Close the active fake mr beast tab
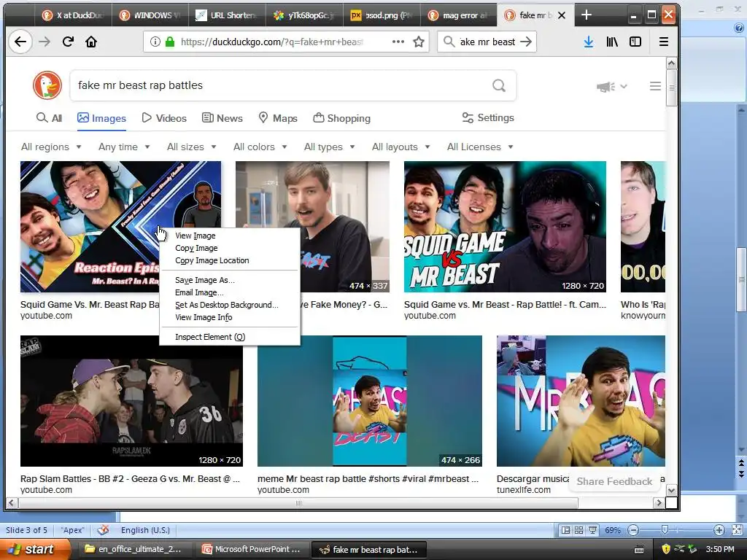This screenshot has width=747, height=560. coord(562,15)
